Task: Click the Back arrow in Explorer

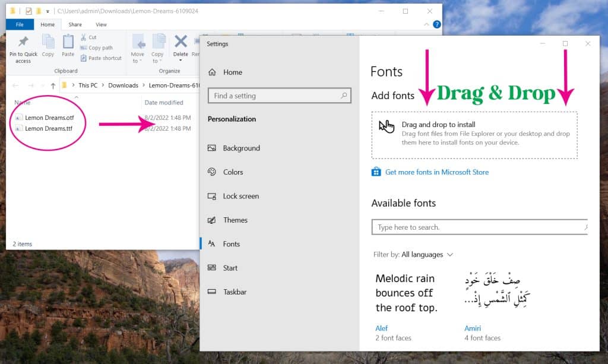Action: (x=15, y=86)
